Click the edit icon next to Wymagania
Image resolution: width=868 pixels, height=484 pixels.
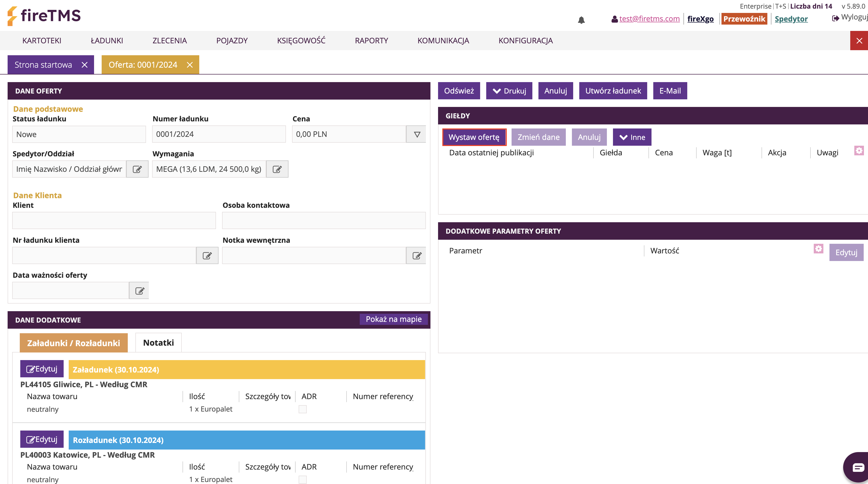277,169
